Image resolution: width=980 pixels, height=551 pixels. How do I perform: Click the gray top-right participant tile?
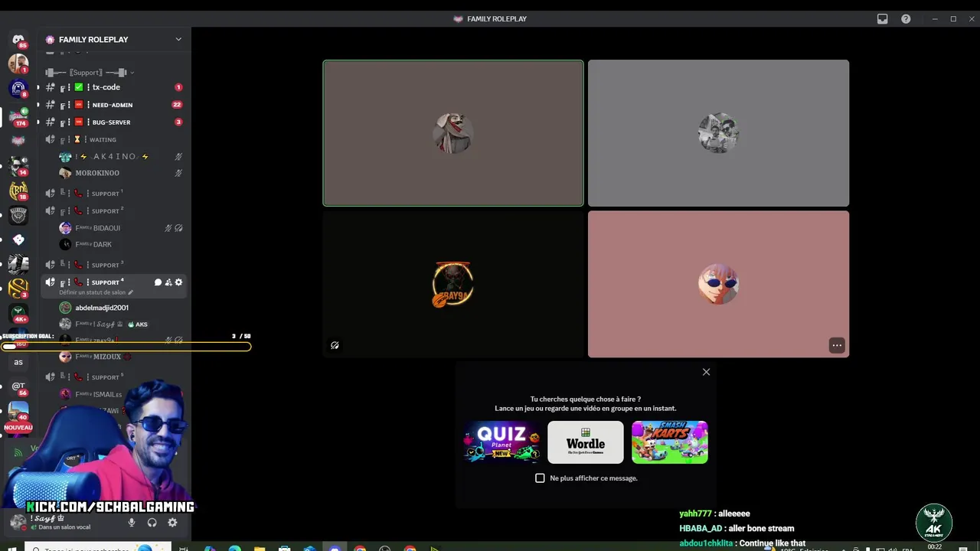(x=718, y=133)
